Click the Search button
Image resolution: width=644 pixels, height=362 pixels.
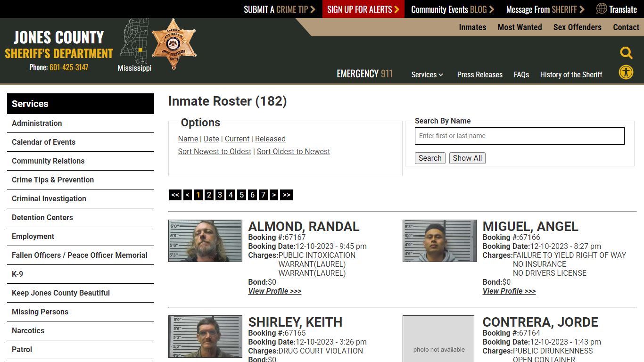point(430,158)
